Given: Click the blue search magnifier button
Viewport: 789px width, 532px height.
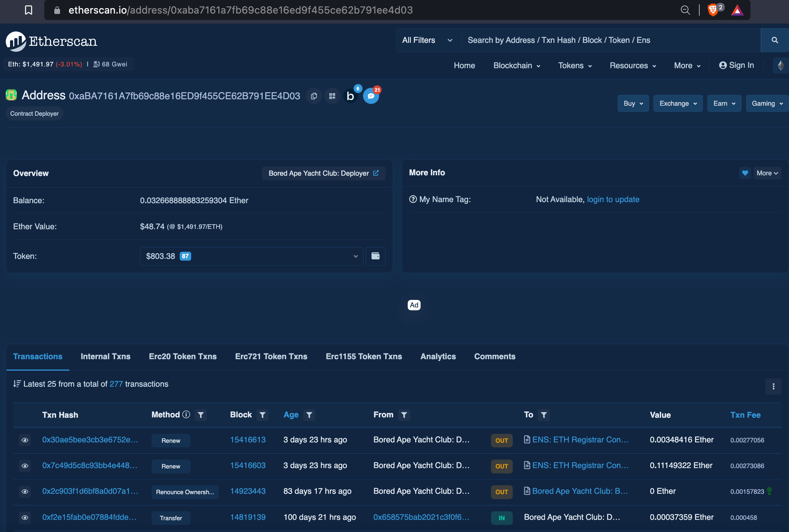Looking at the screenshot, I should [x=775, y=40].
